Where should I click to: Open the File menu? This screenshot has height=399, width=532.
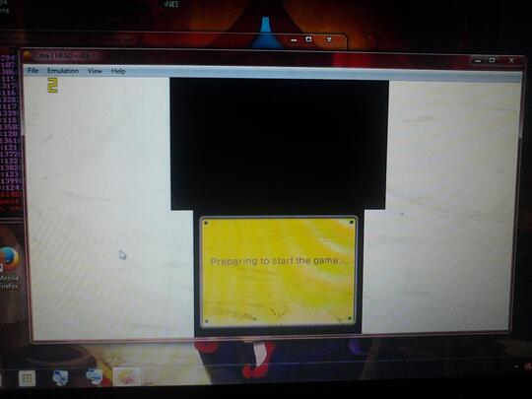pyautogui.click(x=33, y=70)
